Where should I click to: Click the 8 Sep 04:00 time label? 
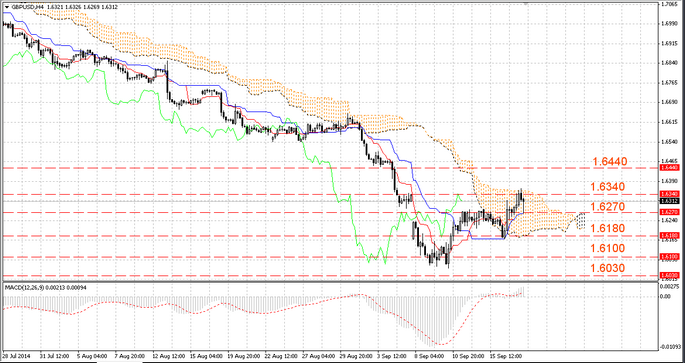click(430, 355)
